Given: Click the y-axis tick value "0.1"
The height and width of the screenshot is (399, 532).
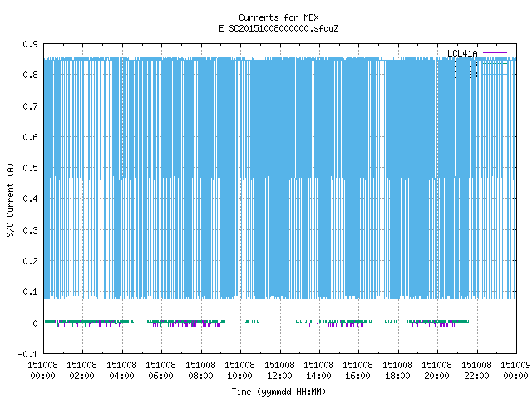Looking at the screenshot, I should [30, 292].
